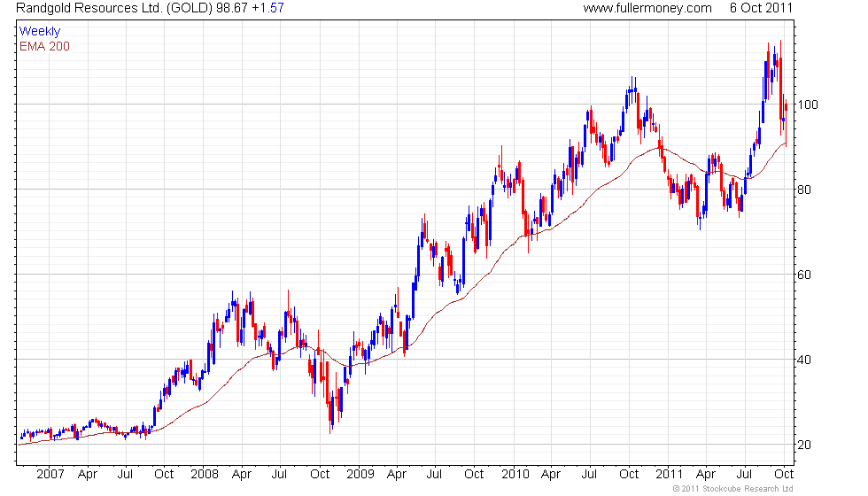This screenshot has width=868, height=496.
Task: Click the 2007 x-axis label
Action: [50, 475]
